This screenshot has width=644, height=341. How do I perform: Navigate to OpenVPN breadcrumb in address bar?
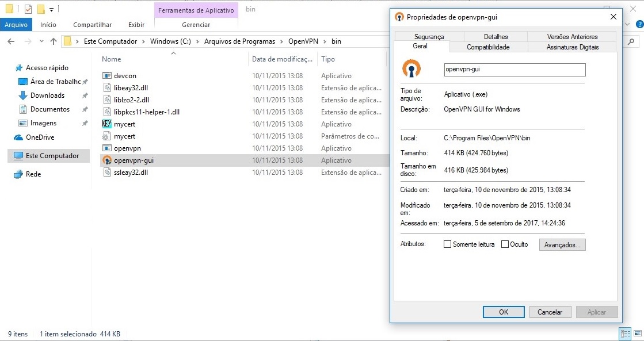click(x=303, y=41)
